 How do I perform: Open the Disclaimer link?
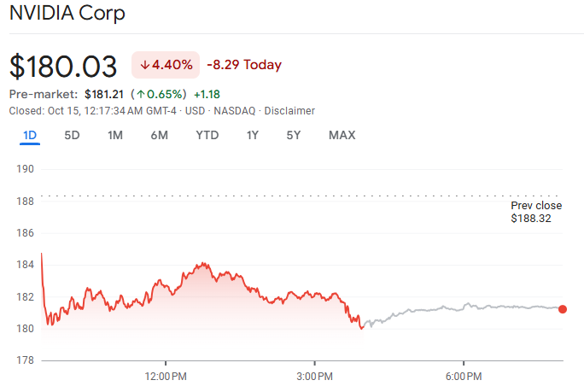tap(289, 111)
